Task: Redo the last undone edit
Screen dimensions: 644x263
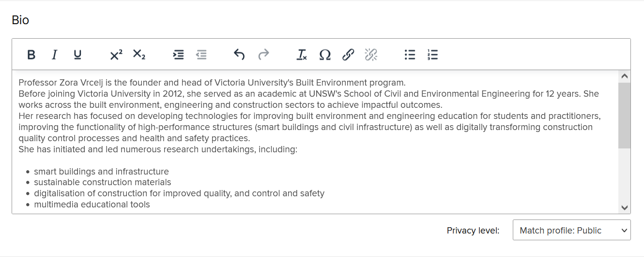Action: click(x=263, y=55)
